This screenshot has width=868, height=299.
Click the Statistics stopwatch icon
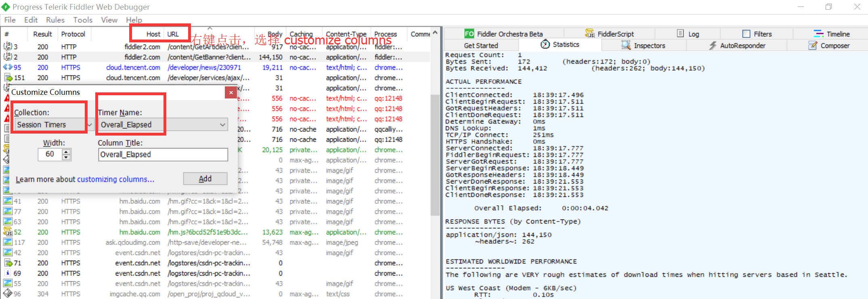click(545, 44)
